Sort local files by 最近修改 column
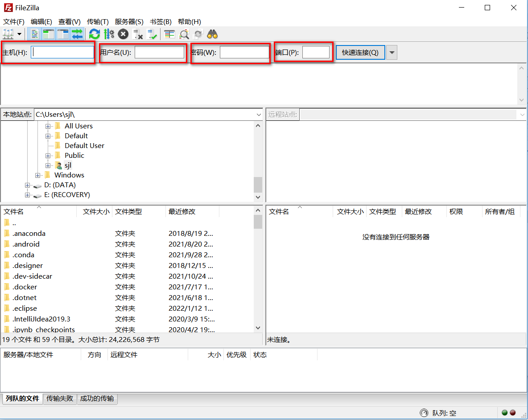Viewport: 528px width, 420px height. (x=193, y=212)
